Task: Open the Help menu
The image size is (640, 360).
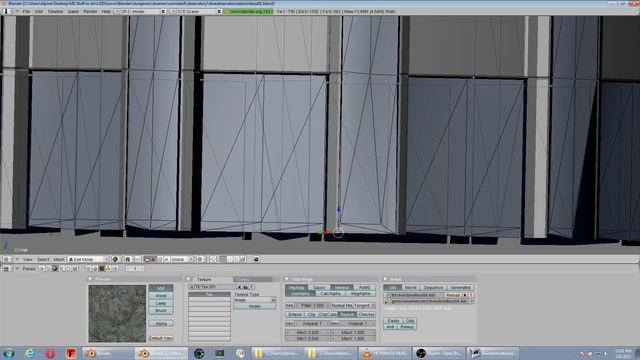Action: click(106, 11)
